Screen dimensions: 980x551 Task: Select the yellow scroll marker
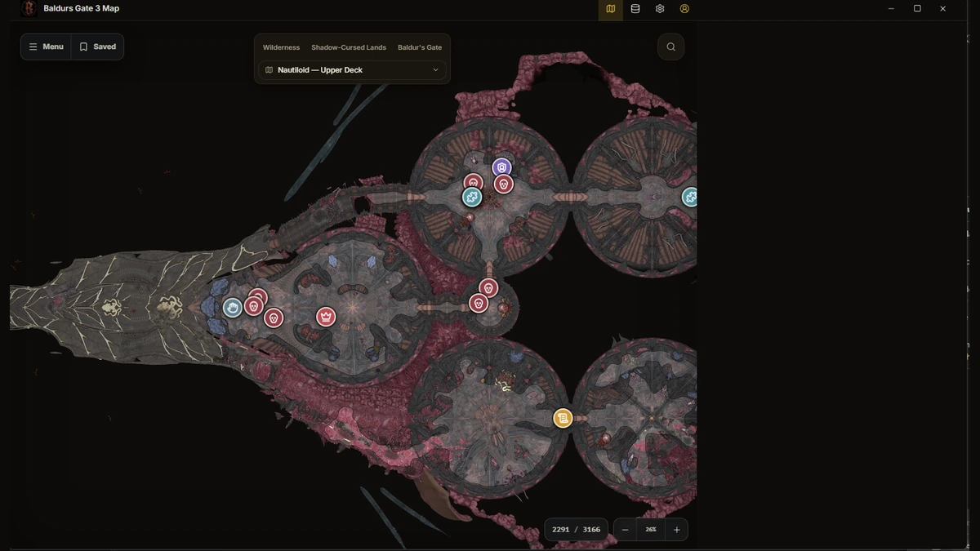coord(562,419)
